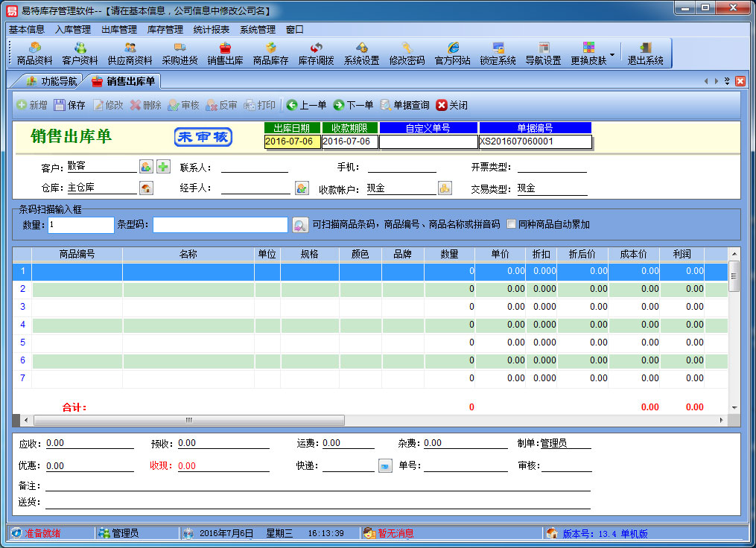
Task: Click the 锁定系统 toolbar icon
Action: pyautogui.click(x=498, y=54)
